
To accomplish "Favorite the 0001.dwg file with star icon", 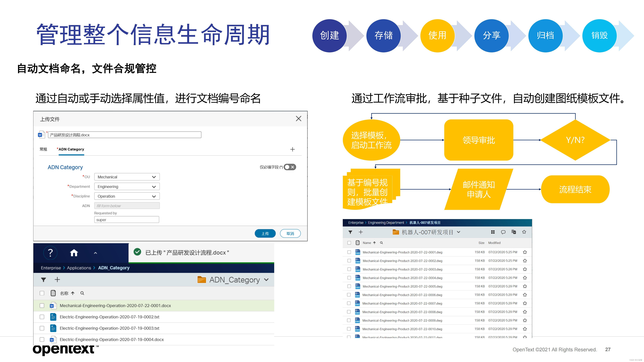I will [525, 252].
